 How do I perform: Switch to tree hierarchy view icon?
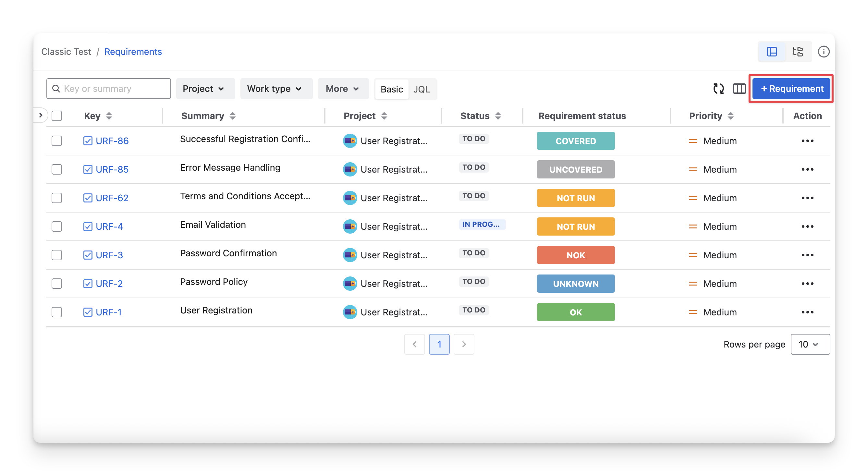[798, 52]
